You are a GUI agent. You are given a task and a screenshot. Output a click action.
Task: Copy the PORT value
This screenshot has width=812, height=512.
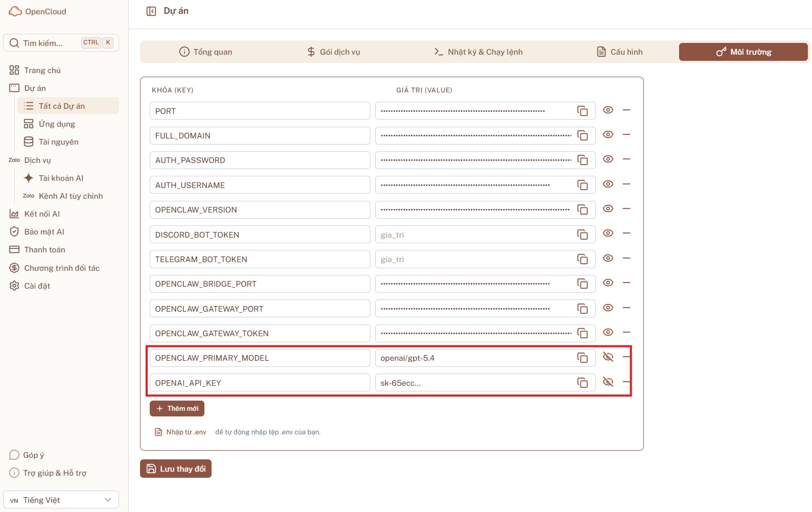[582, 111]
